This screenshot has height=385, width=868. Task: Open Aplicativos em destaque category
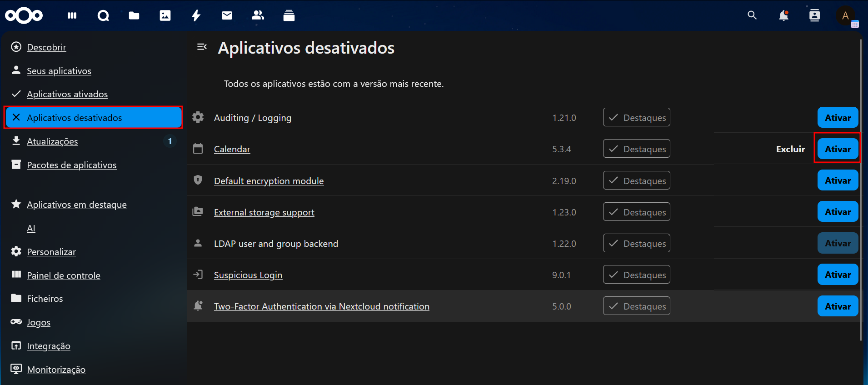tap(77, 205)
